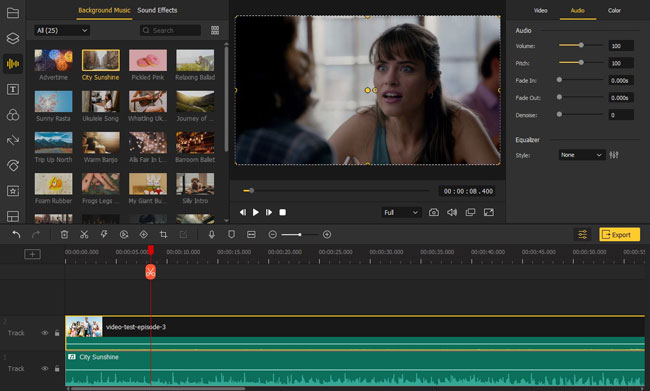Open the Layers/Overlays sidebar icon

click(13, 38)
